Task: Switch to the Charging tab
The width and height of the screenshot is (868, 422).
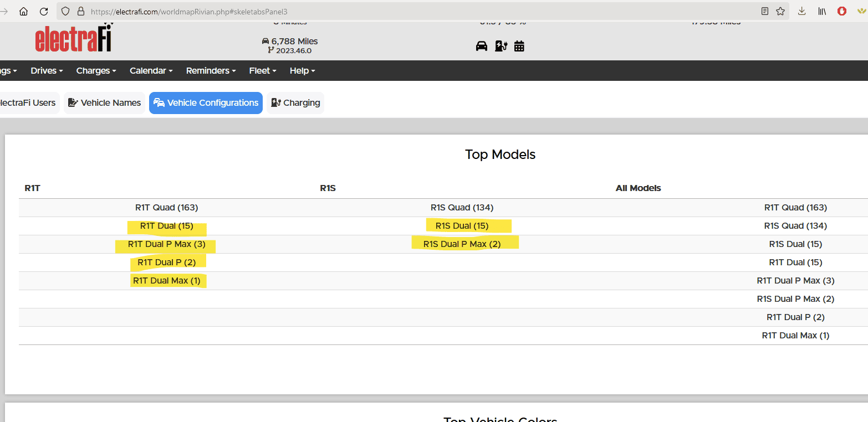Action: click(x=295, y=103)
